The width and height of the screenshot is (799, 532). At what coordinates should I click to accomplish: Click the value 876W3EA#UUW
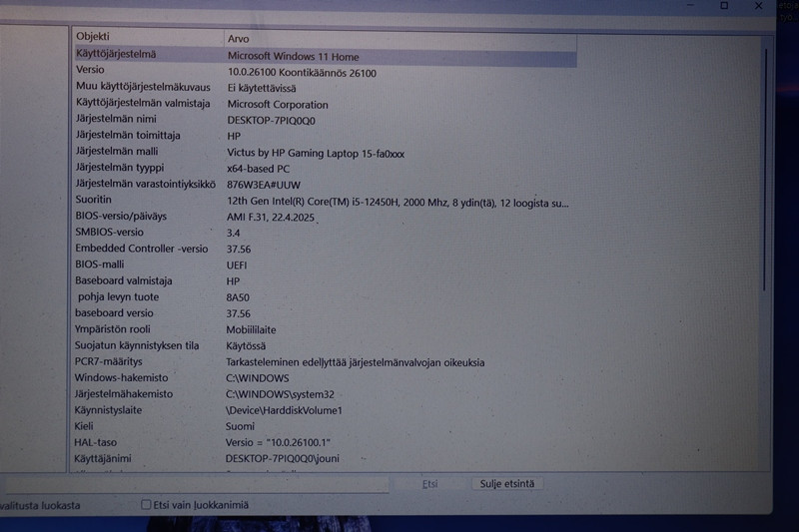[264, 185]
